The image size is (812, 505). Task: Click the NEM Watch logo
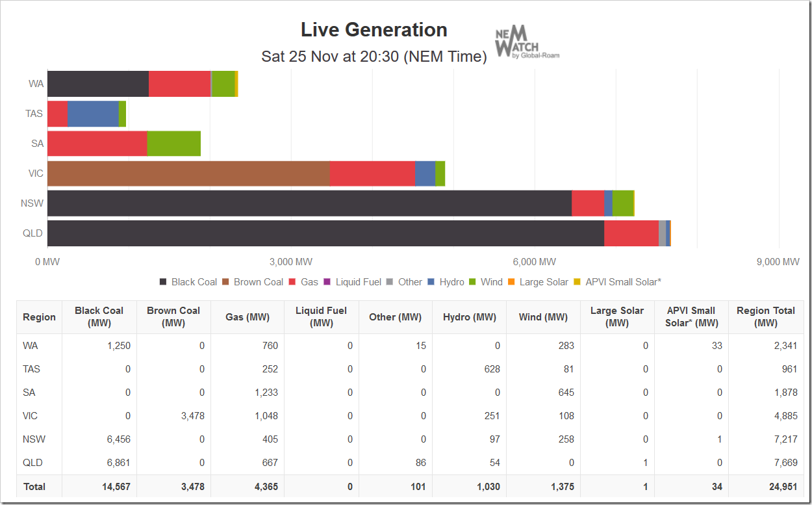click(527, 43)
